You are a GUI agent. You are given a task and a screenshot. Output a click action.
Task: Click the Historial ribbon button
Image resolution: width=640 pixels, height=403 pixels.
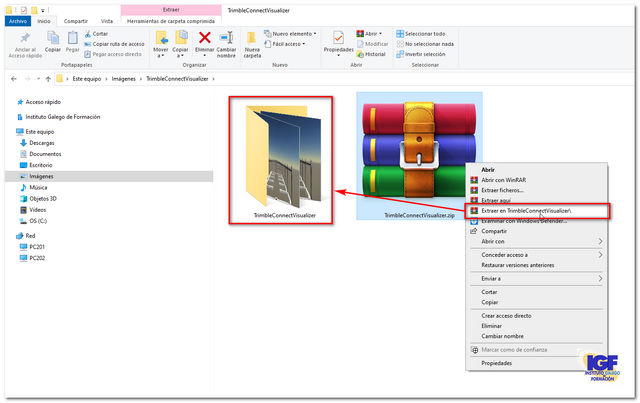pyautogui.click(x=371, y=54)
